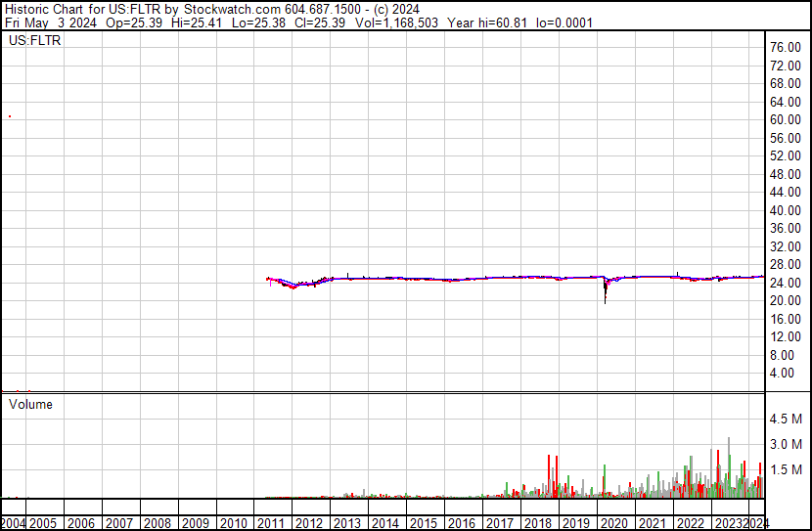Click the 2010 year label
812x531 pixels.
click(x=234, y=523)
